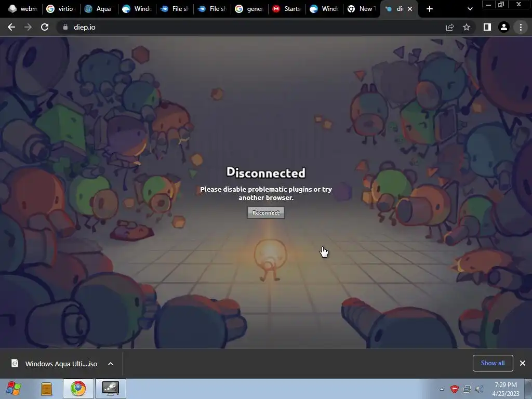
Task: Click the red shield tray icon
Action: click(x=454, y=389)
